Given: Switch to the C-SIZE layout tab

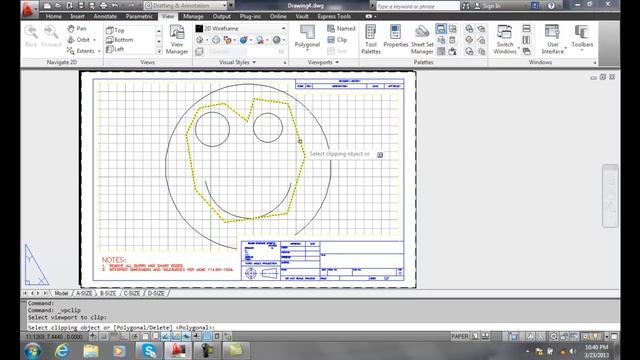Looking at the screenshot, I should (132, 293).
